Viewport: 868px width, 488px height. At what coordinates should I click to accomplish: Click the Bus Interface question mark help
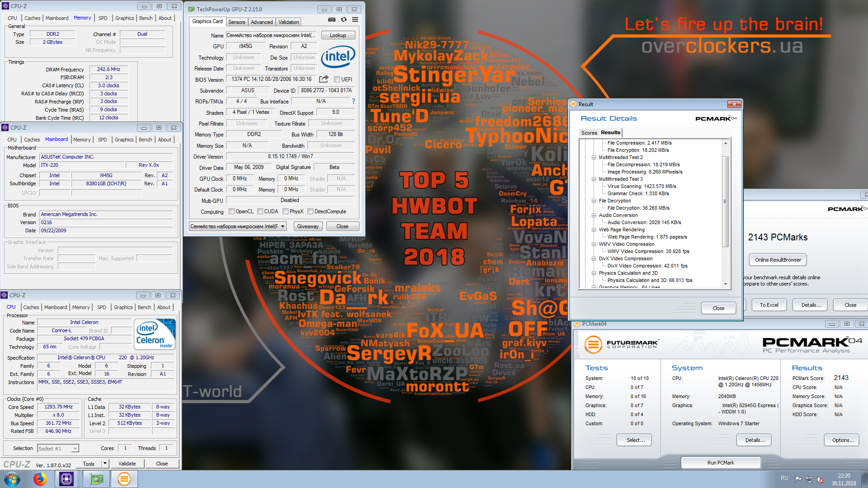click(354, 101)
